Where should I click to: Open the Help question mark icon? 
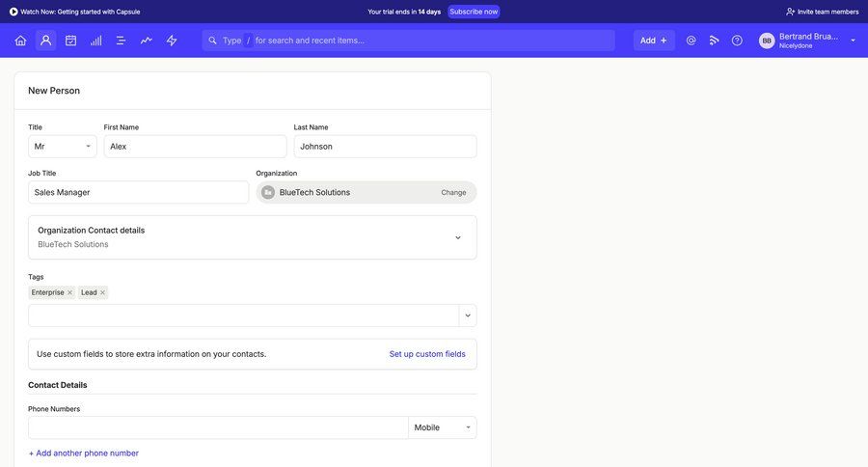pos(737,41)
